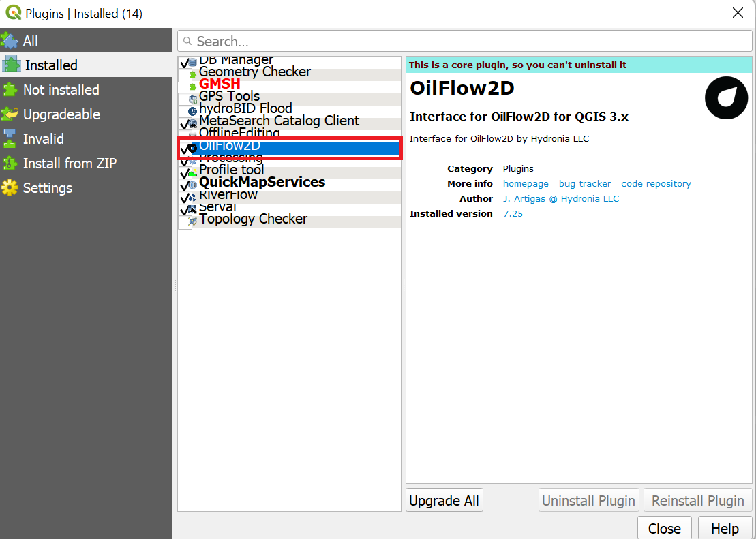Switch to the Not installed tab
Image resolution: width=756 pixels, height=539 pixels.
pyautogui.click(x=87, y=90)
